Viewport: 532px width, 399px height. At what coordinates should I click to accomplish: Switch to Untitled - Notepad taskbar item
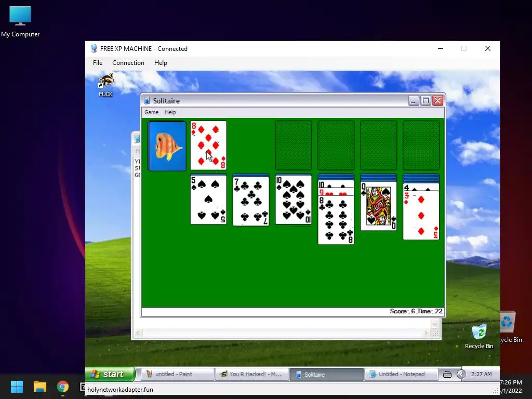[x=401, y=374]
